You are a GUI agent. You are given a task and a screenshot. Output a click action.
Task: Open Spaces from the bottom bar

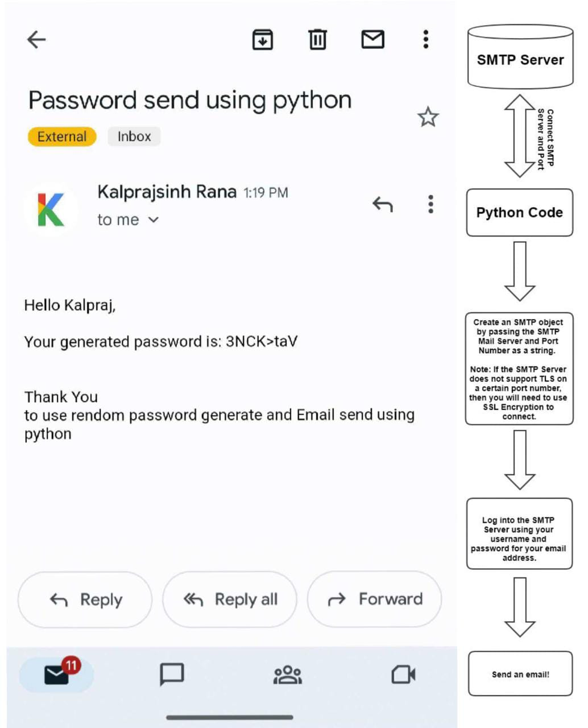287,675
